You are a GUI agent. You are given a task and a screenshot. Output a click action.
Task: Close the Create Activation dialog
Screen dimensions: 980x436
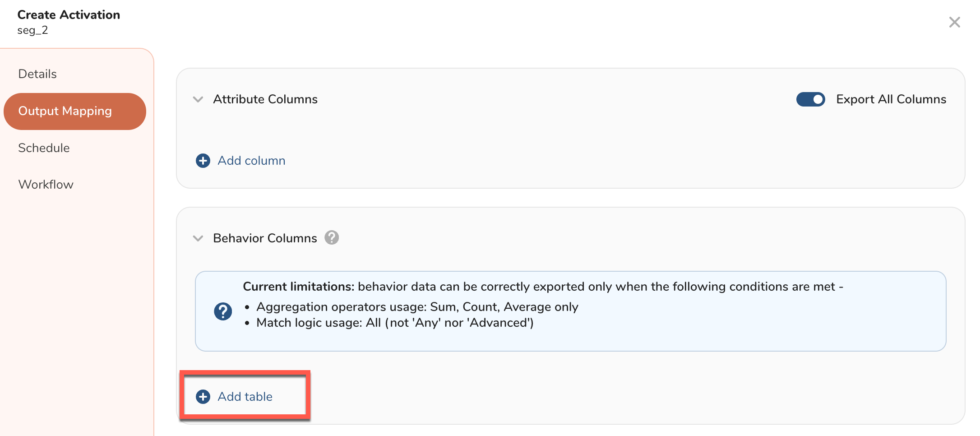pyautogui.click(x=954, y=22)
